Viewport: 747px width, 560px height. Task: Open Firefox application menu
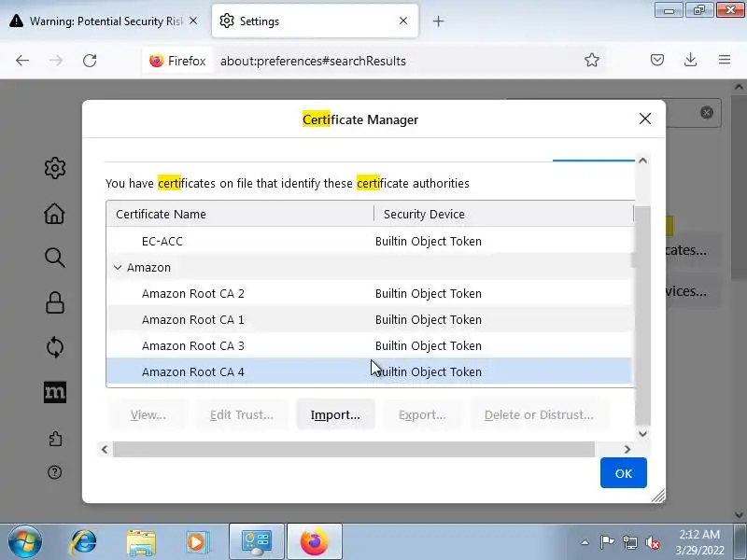(x=725, y=60)
